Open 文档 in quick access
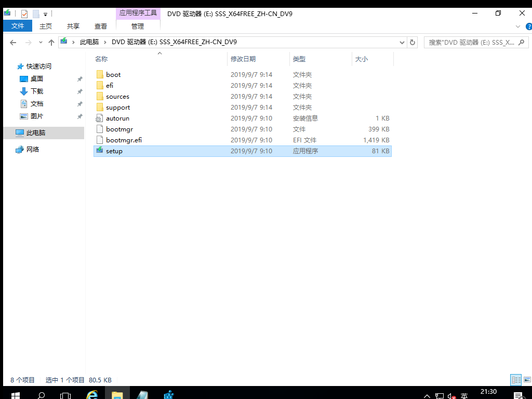Image resolution: width=532 pixels, height=399 pixels. (x=37, y=104)
